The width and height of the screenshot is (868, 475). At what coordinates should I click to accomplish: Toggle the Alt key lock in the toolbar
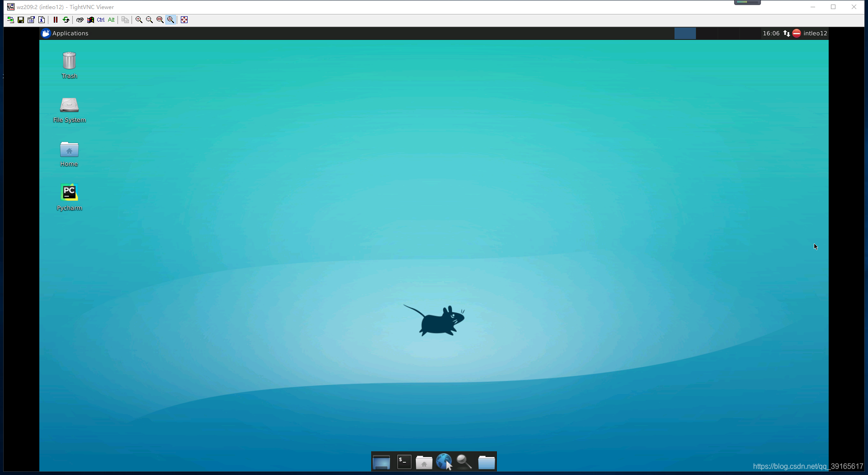111,20
